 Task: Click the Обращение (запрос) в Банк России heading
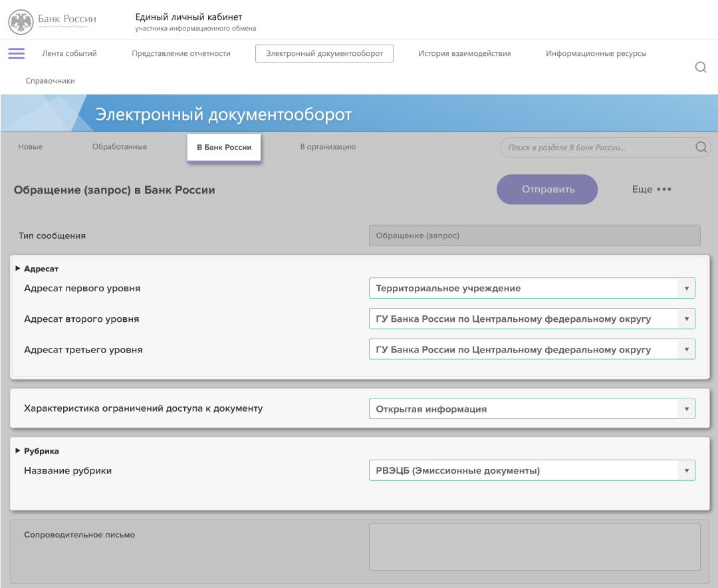click(114, 190)
